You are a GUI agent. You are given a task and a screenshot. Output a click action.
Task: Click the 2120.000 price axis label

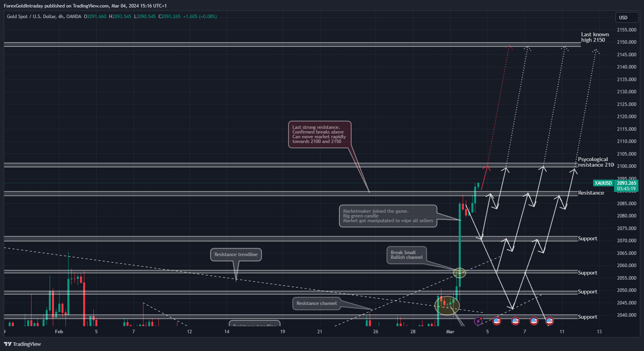coord(627,117)
